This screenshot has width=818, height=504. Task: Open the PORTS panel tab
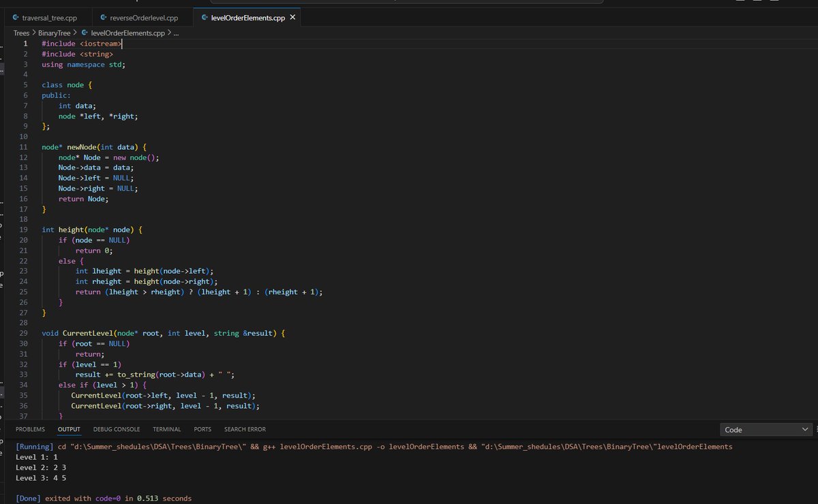point(202,429)
